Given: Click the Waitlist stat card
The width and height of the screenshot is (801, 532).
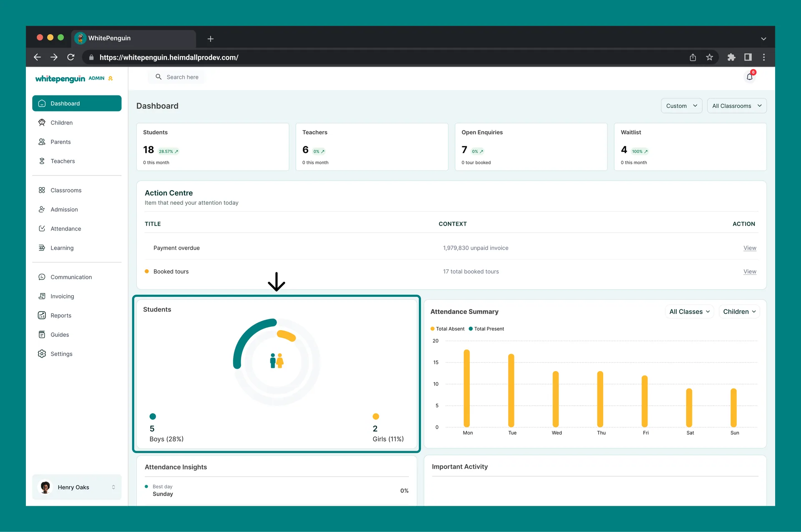Looking at the screenshot, I should pos(690,147).
